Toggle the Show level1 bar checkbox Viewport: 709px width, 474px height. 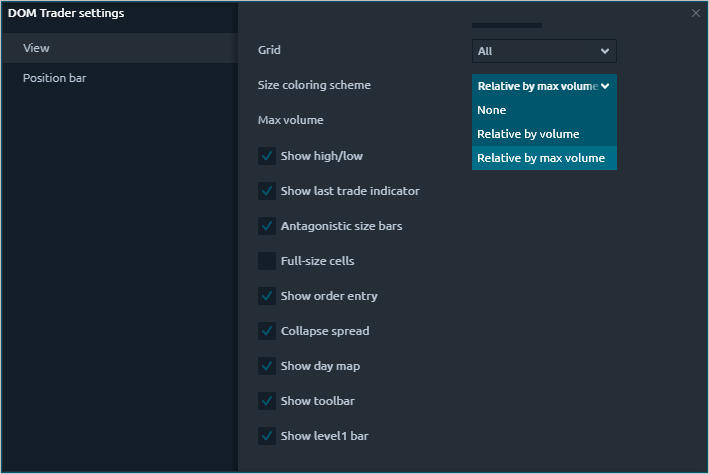(x=267, y=436)
